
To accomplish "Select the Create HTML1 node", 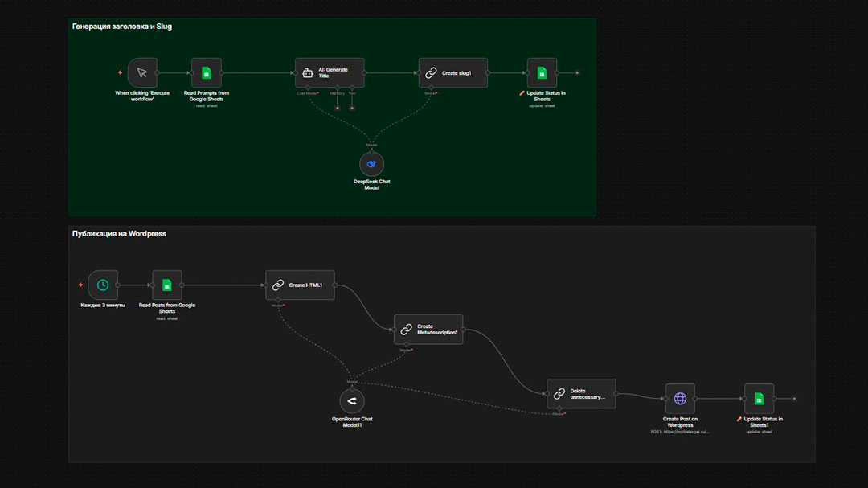I will pos(300,285).
